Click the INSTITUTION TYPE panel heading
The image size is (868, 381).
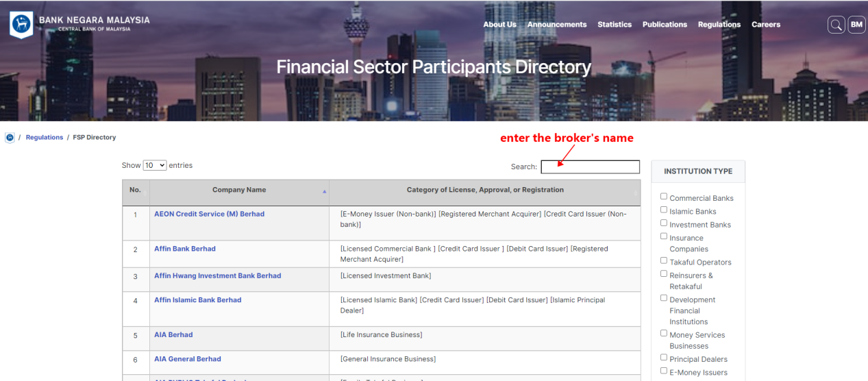pyautogui.click(x=698, y=171)
